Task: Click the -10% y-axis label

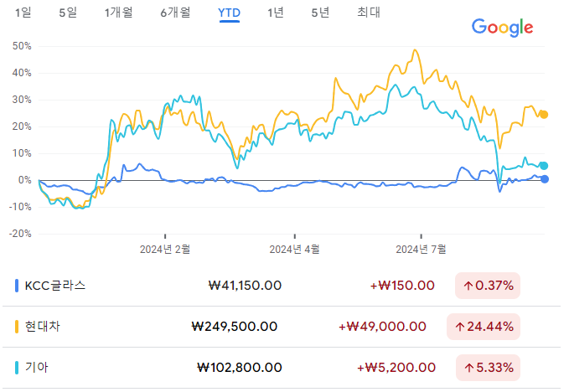Action: click(x=20, y=207)
